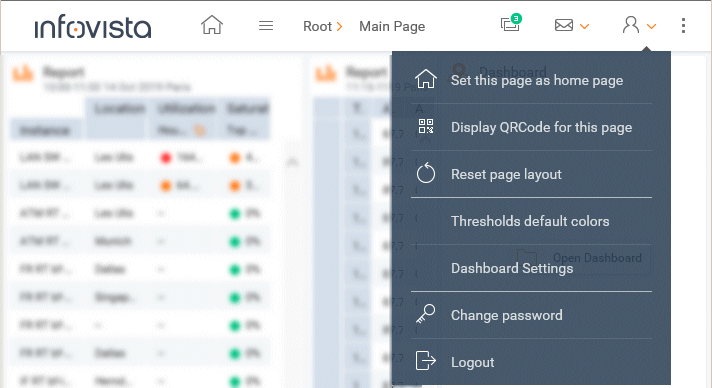Click the Root breadcrumb
The image size is (712, 388).
317,26
